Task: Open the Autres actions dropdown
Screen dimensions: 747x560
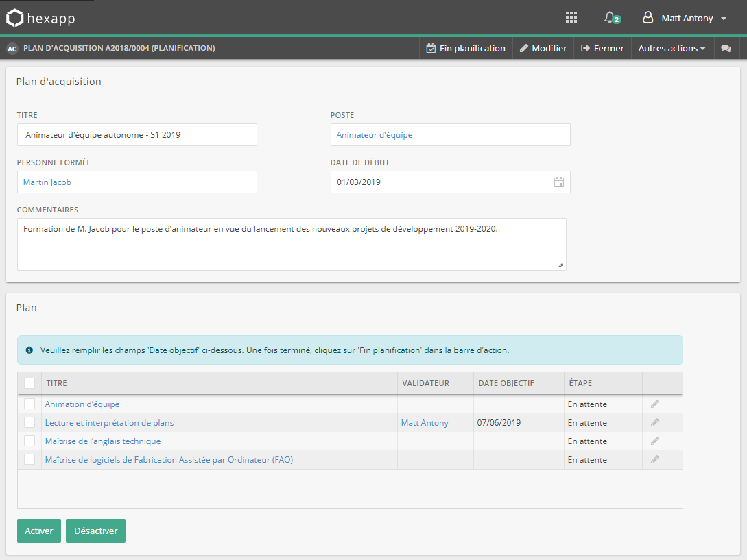Action: coord(672,49)
